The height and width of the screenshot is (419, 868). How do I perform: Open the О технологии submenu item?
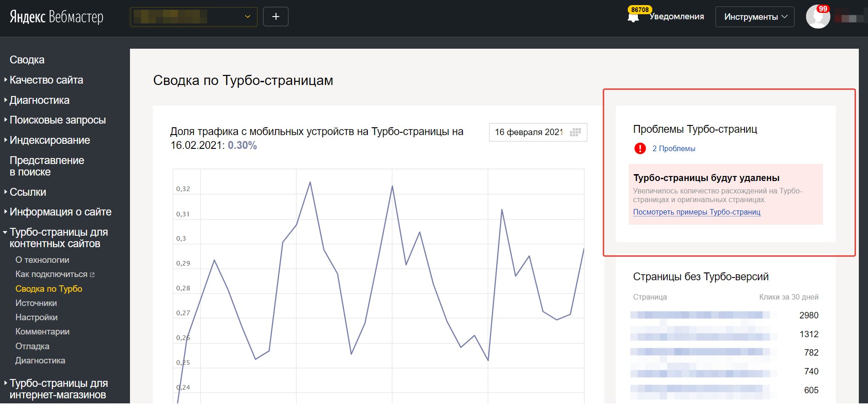[x=42, y=260]
